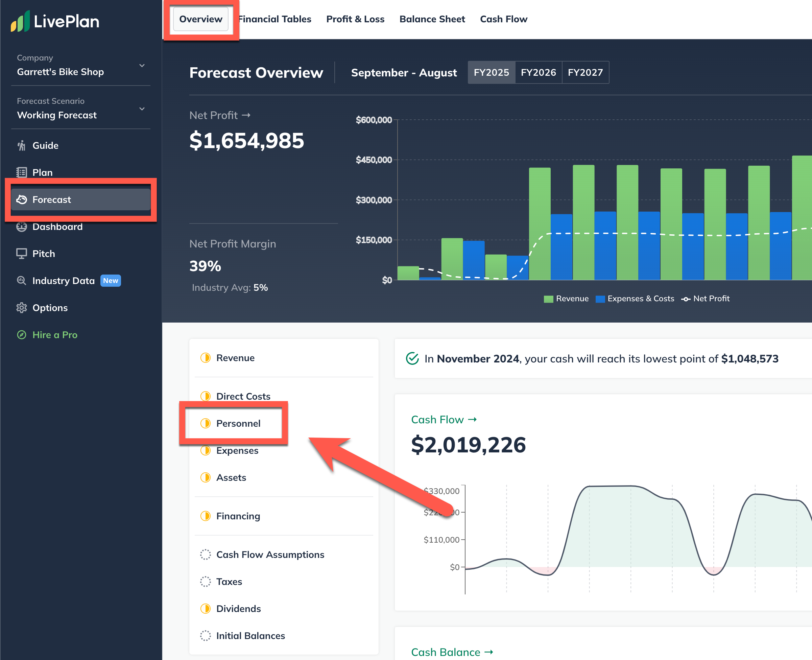Click the $2,019,226 cash flow value
This screenshot has width=812, height=660.
coord(468,445)
